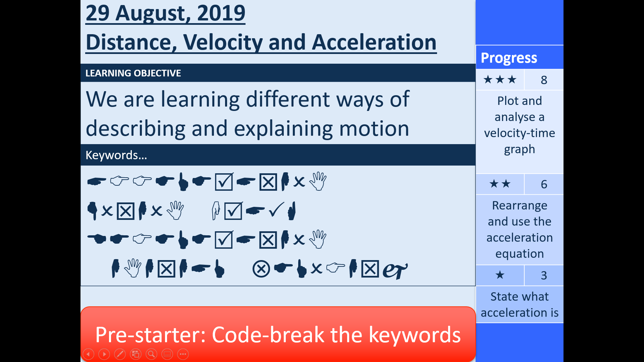Viewport: 644px width, 362px height.
Task: Click the search/zoom icon in toolbar
Action: click(152, 354)
